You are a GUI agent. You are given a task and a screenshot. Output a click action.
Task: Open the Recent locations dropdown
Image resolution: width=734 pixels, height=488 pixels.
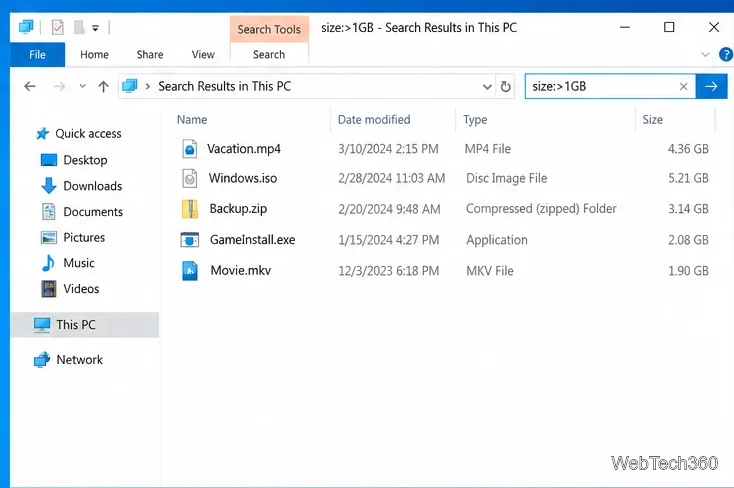coord(82,86)
